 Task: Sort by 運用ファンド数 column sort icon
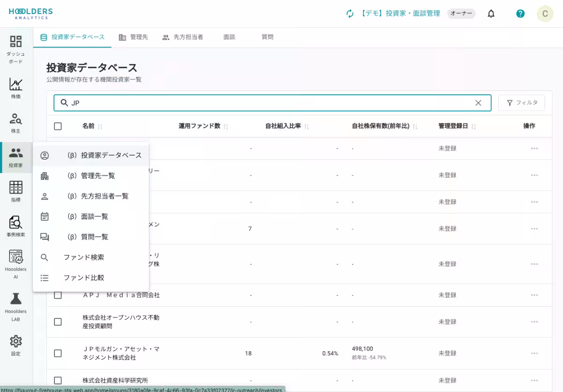226,126
